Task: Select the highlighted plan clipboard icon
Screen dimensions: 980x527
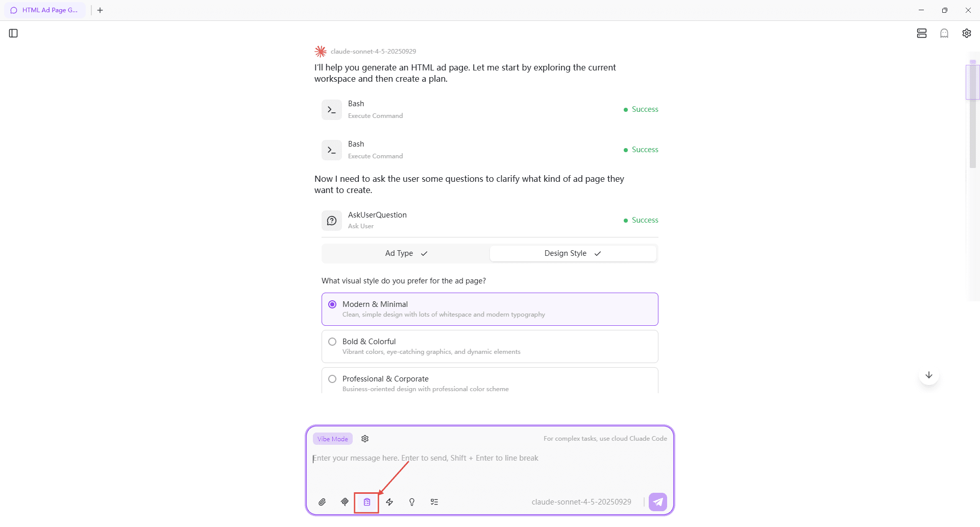Action: [366, 502]
